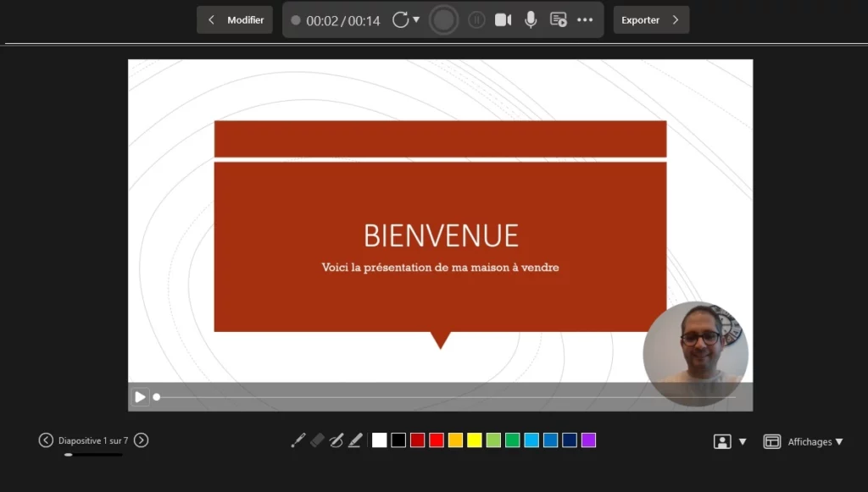Select the highlighter tool
This screenshot has height=492, width=868.
(355, 440)
